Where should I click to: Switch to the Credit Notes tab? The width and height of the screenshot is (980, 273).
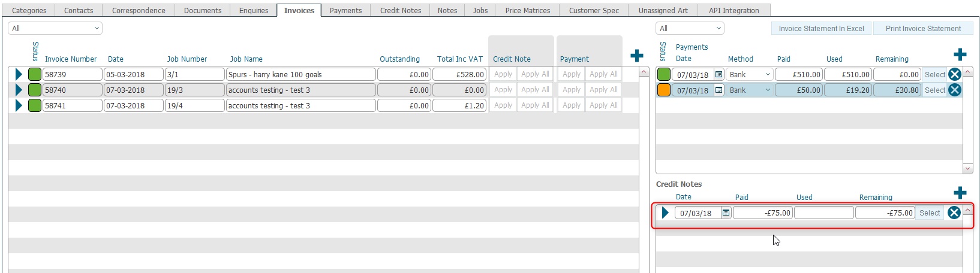pos(400,10)
